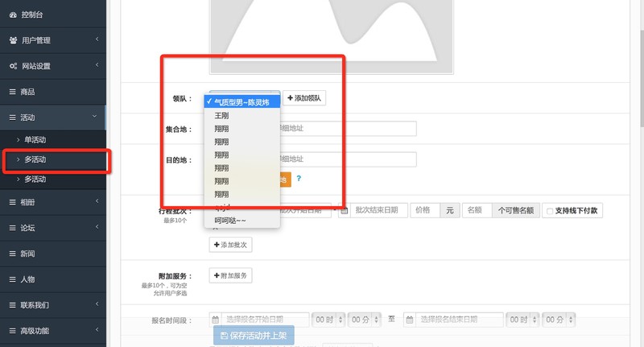
Task: Click the 选择报名结束日期 field
Action: [459, 320]
